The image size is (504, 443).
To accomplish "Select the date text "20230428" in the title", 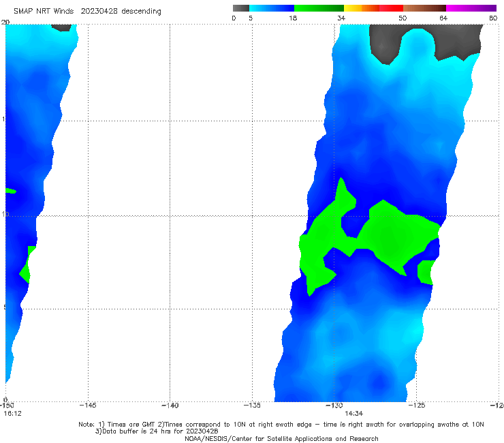I will point(99,12).
